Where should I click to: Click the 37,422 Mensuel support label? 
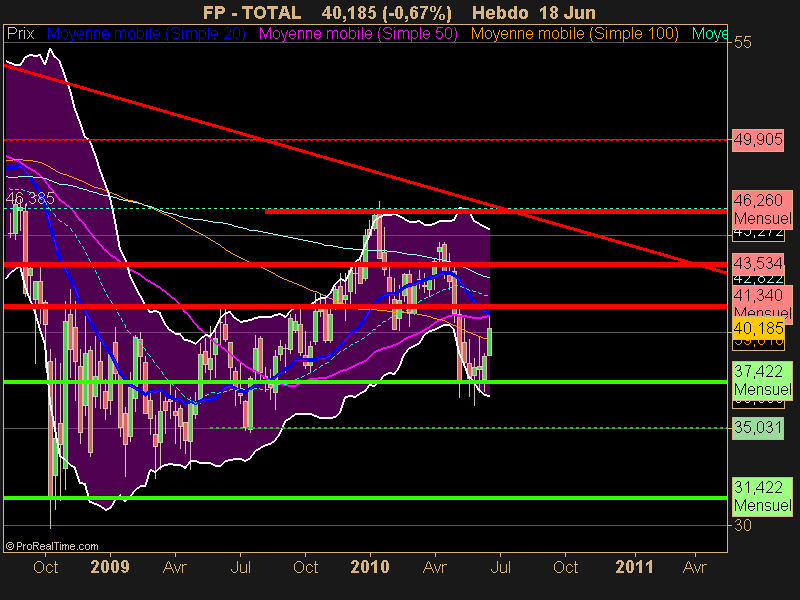pyautogui.click(x=762, y=380)
